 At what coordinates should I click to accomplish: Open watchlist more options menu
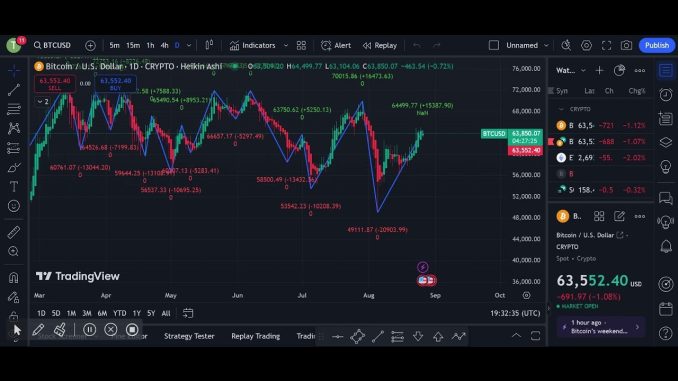(x=640, y=70)
